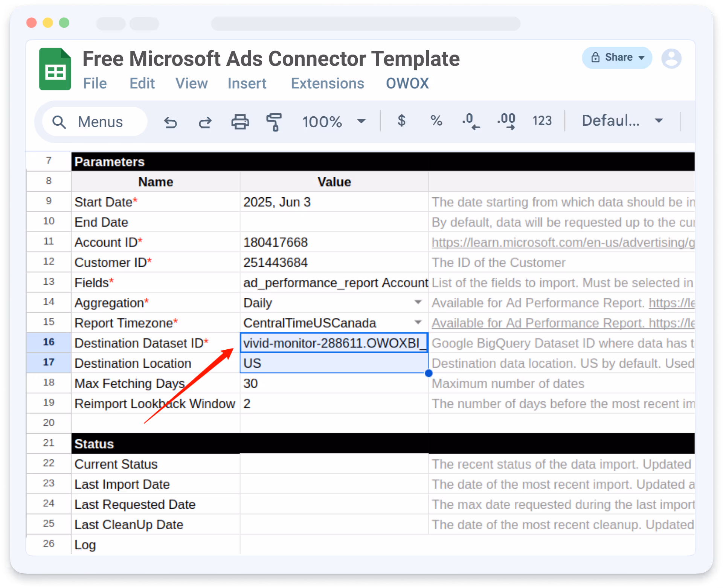Apply percent format icon

[x=436, y=121]
